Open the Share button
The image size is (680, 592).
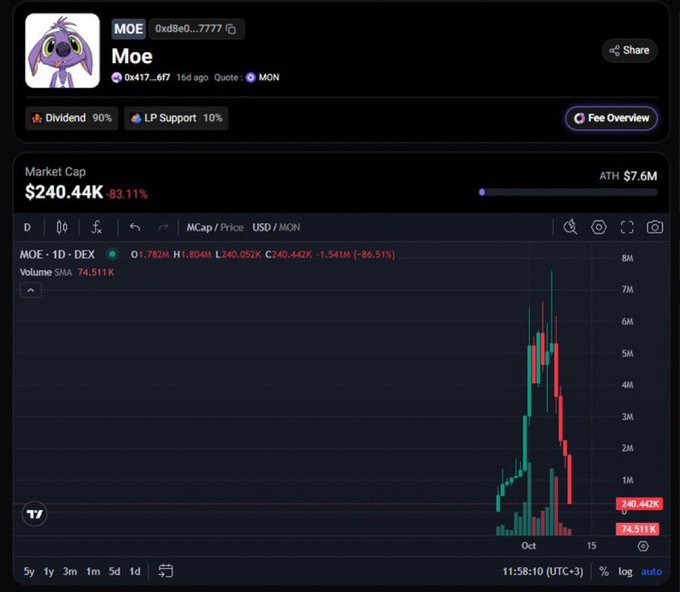click(629, 50)
